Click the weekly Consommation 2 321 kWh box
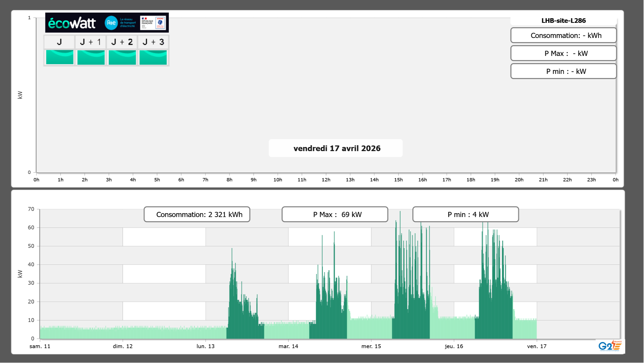644x363 pixels. click(197, 214)
